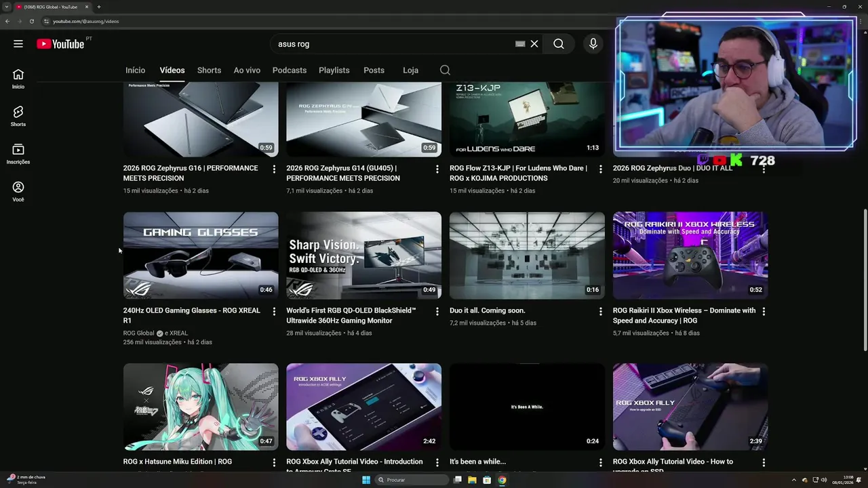Screen dimensions: 868x488
Task: Reload the page in the browser
Action: (31, 21)
